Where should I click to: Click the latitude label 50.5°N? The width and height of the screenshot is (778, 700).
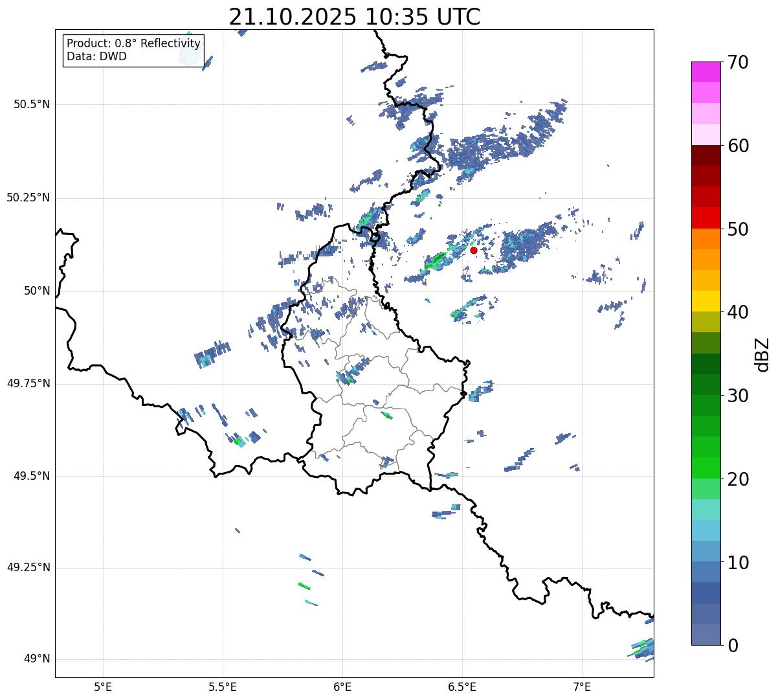32,104
